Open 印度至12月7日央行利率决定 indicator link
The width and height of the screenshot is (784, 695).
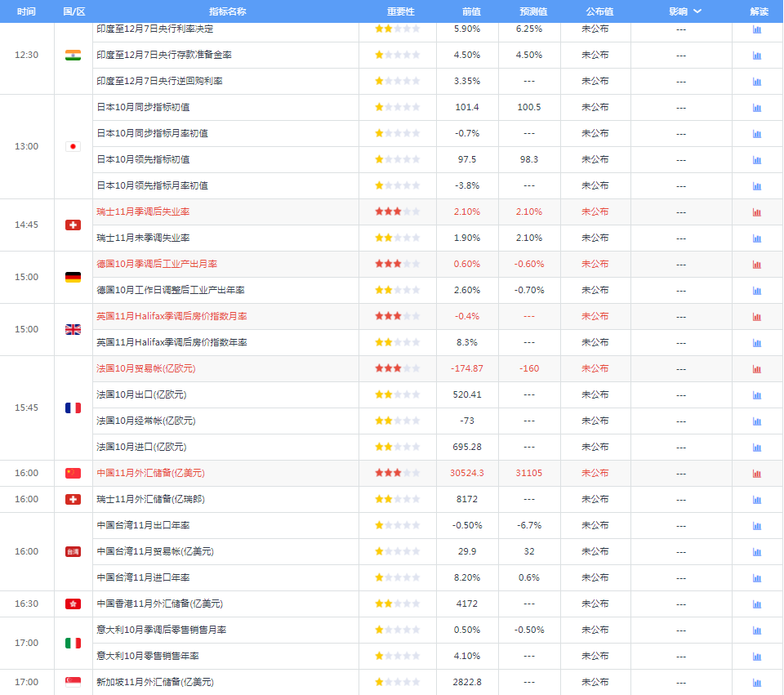click(155, 29)
